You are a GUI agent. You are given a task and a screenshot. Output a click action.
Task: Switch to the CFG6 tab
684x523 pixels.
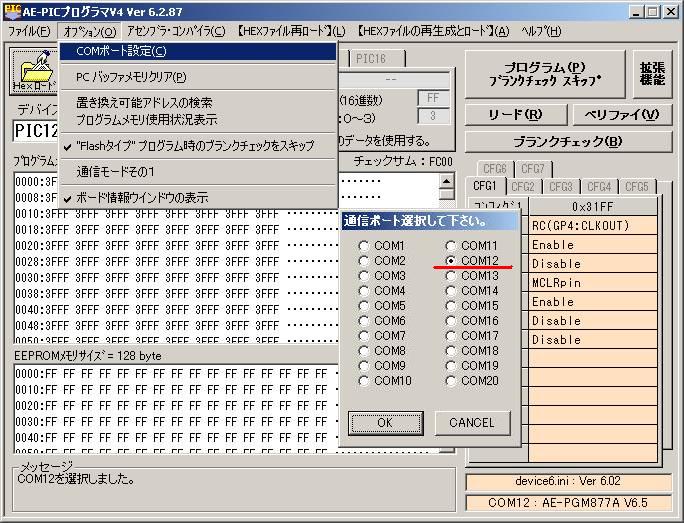[x=495, y=168]
